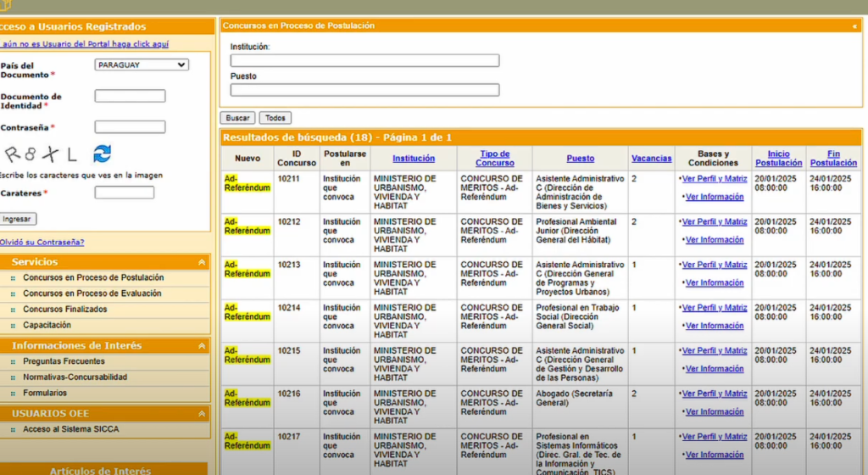
Task: Click Profesional en Sistemas Informáticos puesto cell
Action: [x=578, y=454]
